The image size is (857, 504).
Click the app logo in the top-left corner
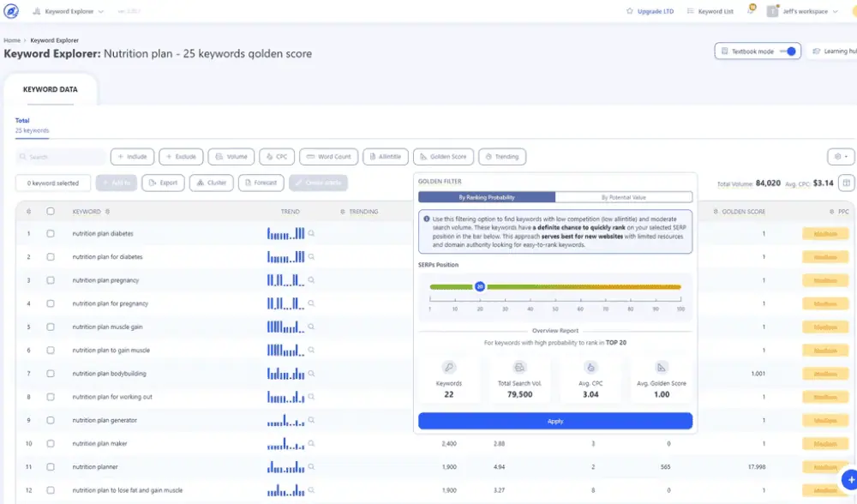click(x=12, y=12)
